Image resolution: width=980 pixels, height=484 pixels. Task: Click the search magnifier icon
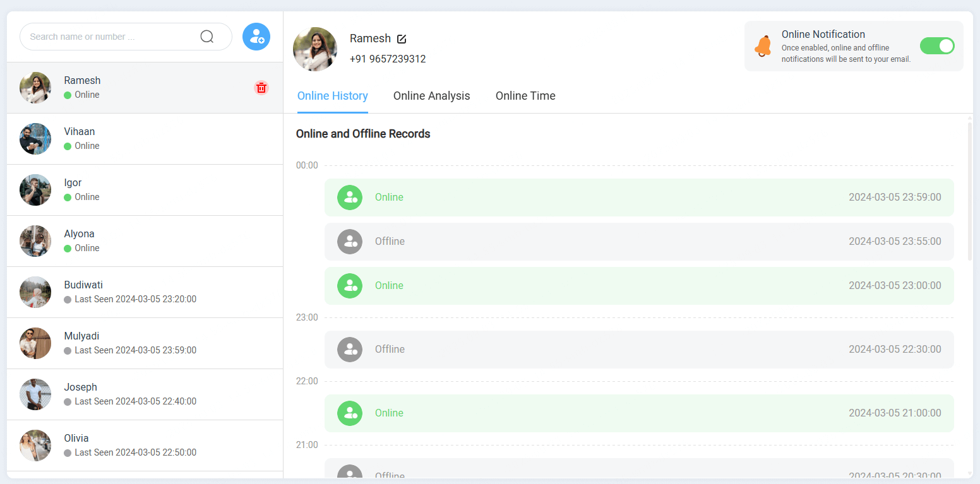coord(206,37)
